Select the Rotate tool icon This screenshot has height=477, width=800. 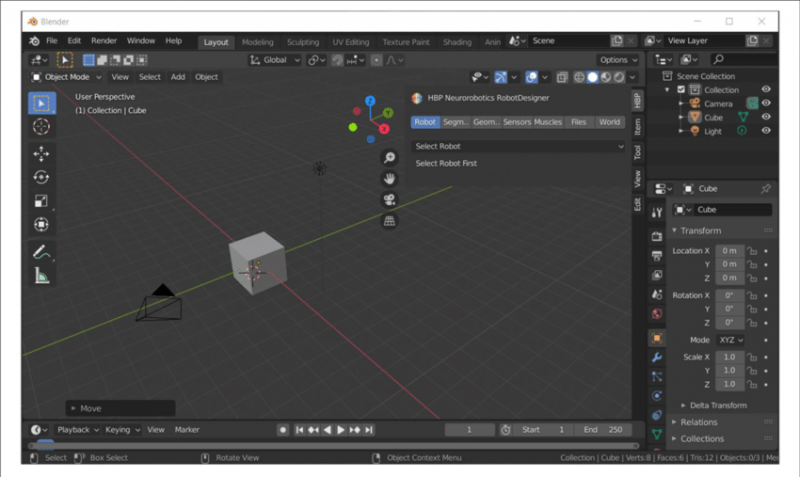pos(41,177)
